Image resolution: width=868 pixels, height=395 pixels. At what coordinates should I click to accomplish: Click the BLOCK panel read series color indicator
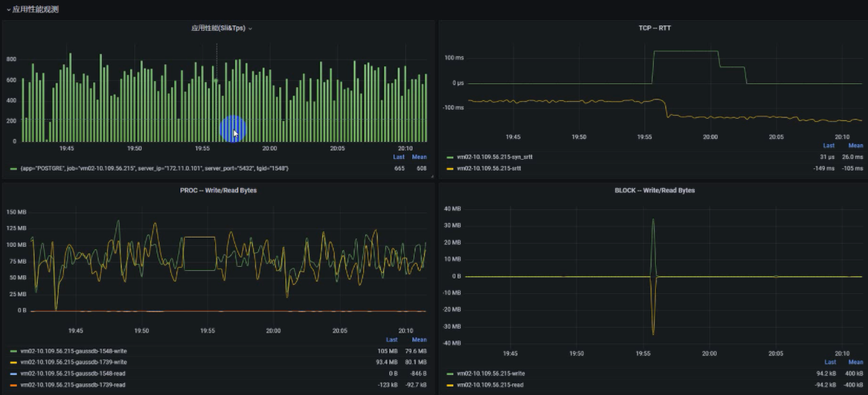pos(449,384)
